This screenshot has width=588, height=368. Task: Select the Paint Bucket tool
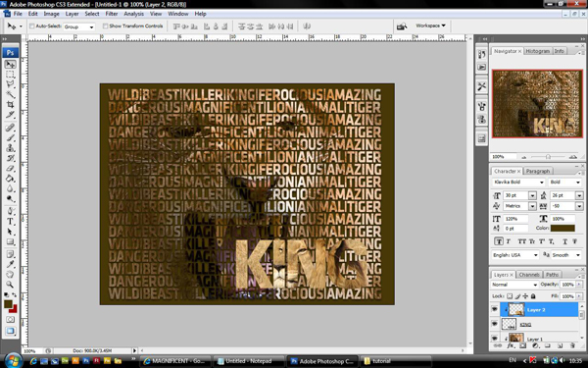(10, 179)
